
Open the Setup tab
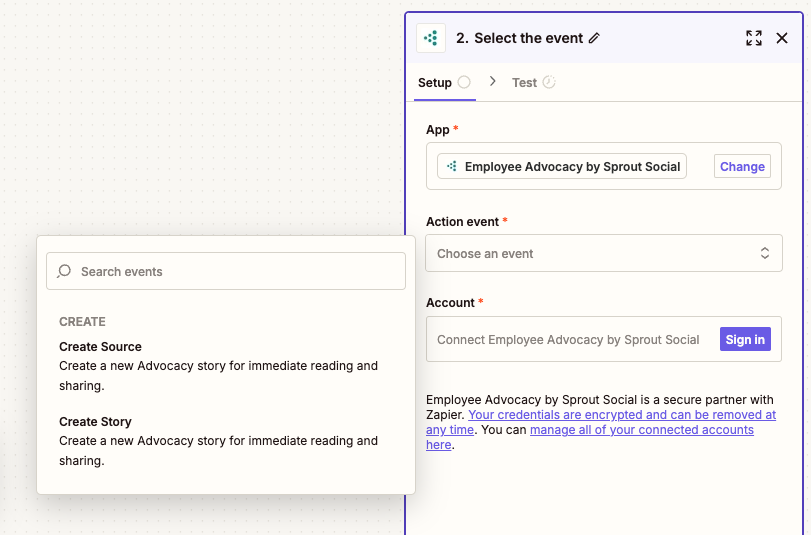tap(444, 83)
